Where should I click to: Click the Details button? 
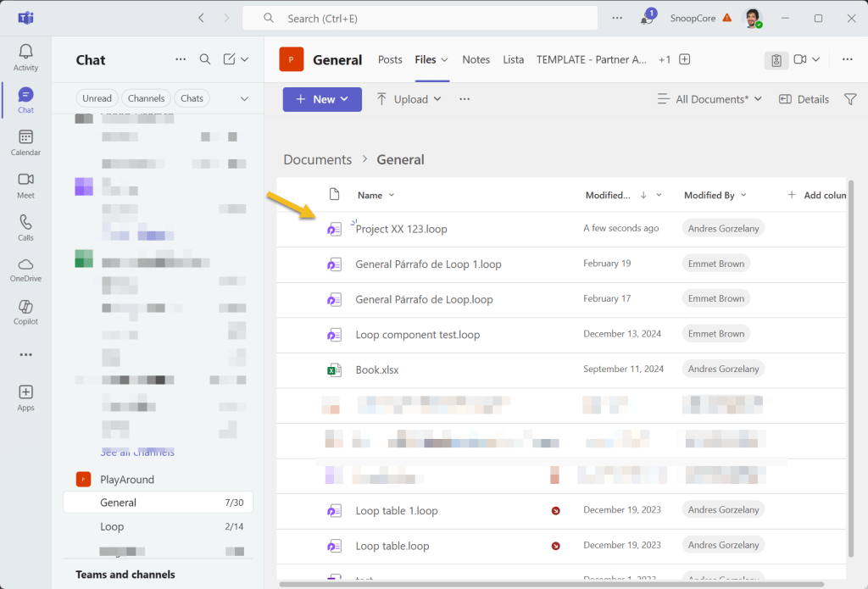point(804,99)
